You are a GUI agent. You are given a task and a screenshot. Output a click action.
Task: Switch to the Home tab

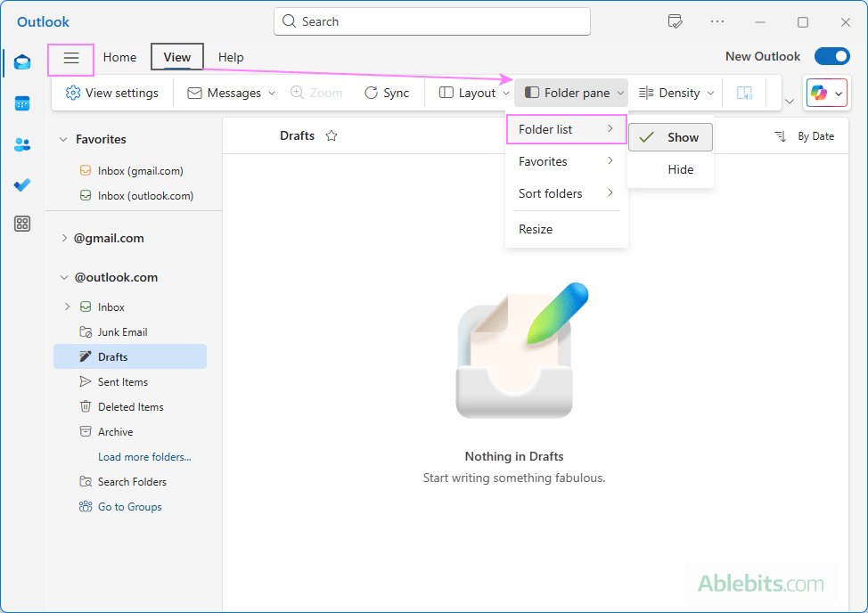point(119,58)
